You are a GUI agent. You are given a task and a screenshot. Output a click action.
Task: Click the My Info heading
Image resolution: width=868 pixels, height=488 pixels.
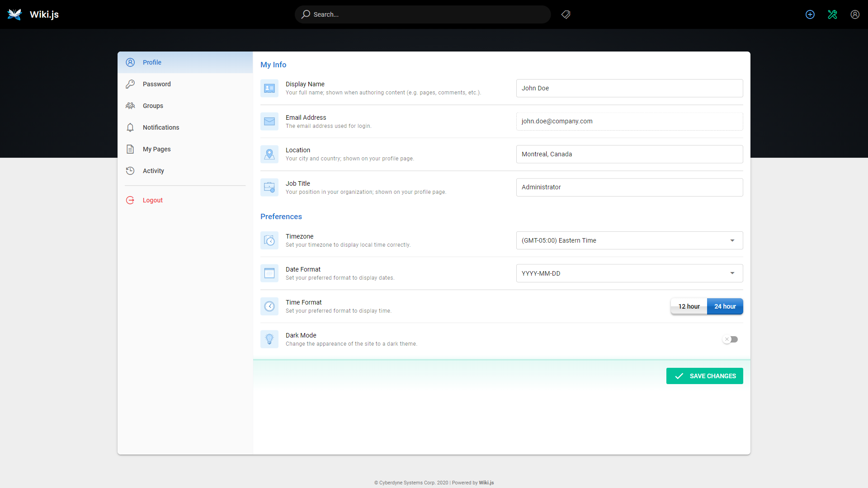click(x=274, y=65)
